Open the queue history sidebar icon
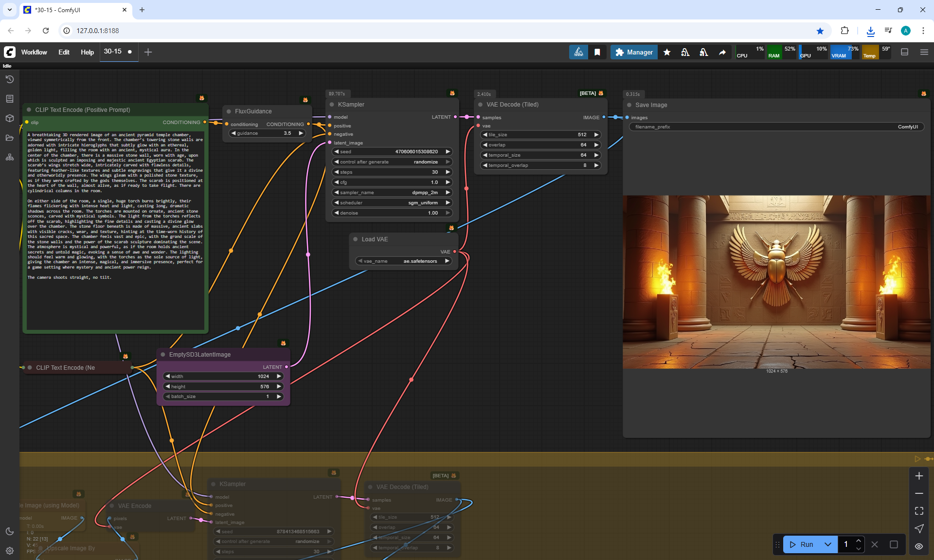The image size is (934, 560). 9,79
